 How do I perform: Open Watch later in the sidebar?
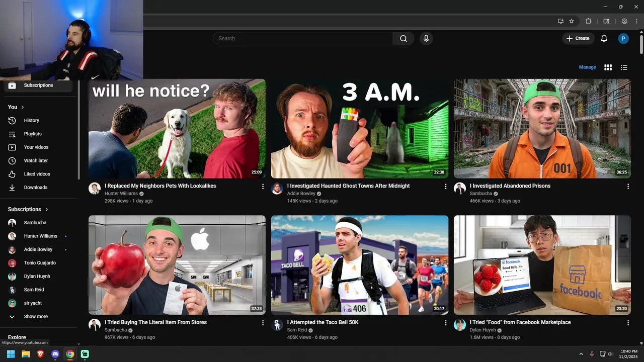point(39,161)
